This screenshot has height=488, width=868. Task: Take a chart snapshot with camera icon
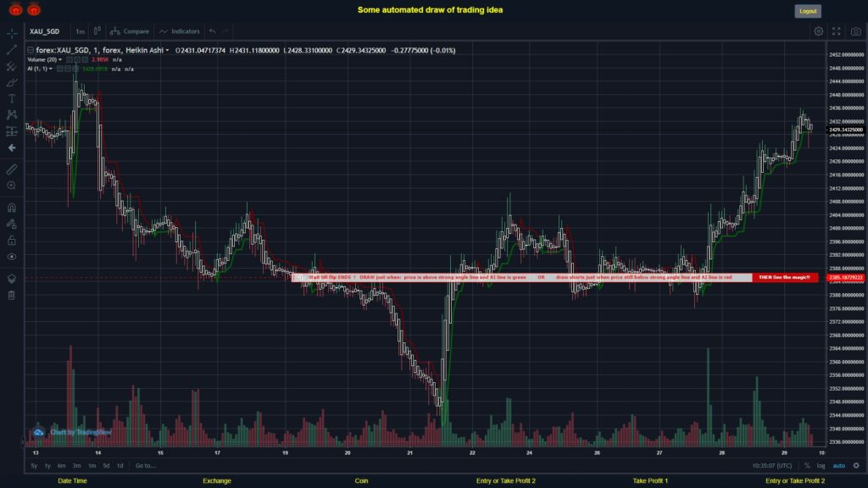856,31
